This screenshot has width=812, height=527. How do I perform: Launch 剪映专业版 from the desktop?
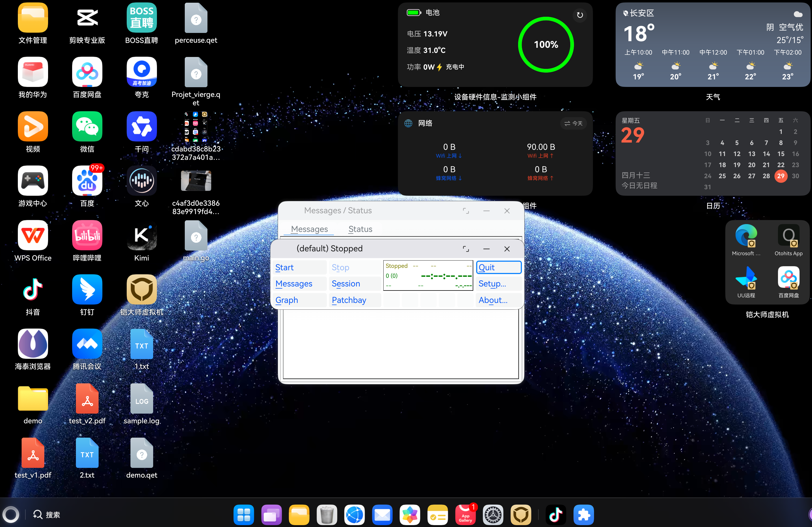(x=87, y=18)
